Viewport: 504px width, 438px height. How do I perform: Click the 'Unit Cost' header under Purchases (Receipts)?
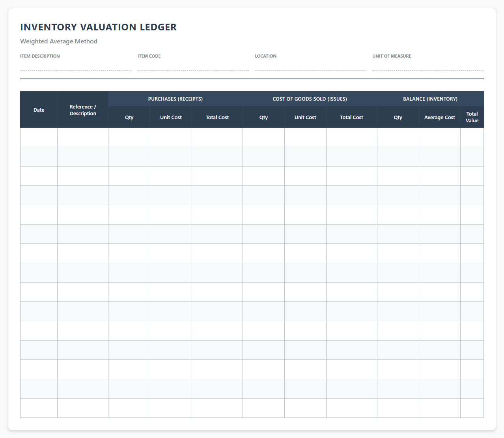[x=171, y=117]
